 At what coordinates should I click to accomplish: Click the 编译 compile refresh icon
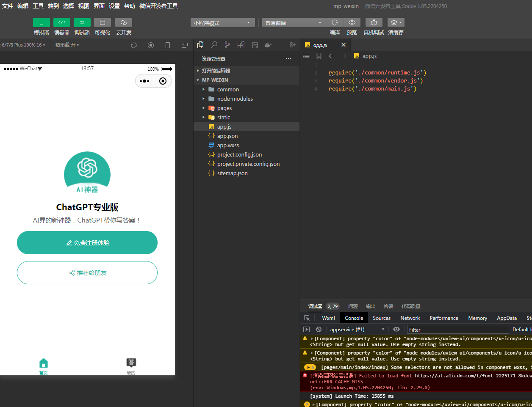click(335, 22)
